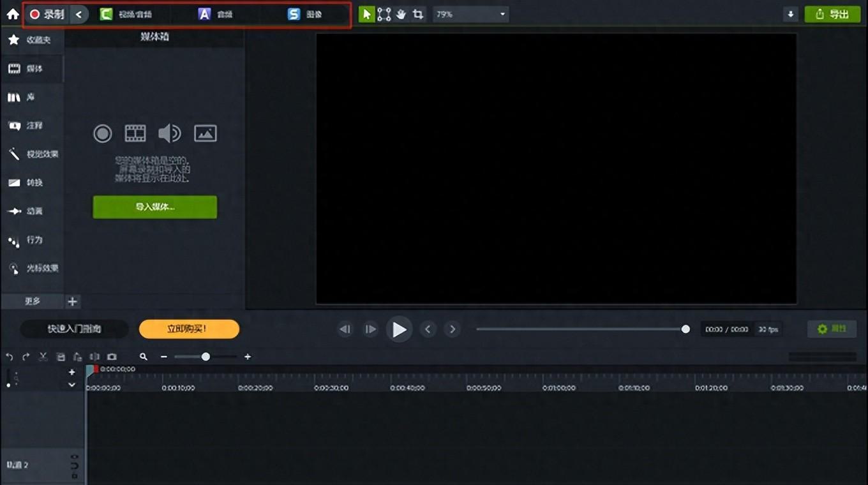Activate the pan hand tool
The height and width of the screenshot is (485, 868).
[401, 14]
